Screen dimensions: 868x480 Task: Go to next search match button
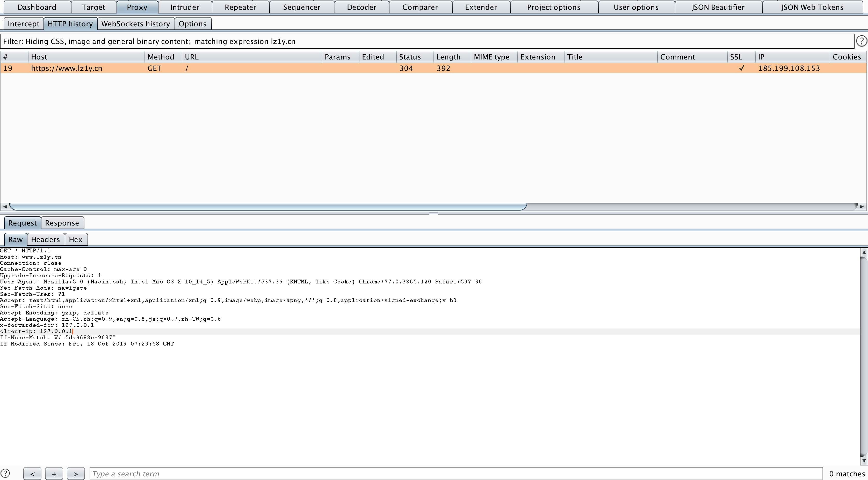(75, 474)
